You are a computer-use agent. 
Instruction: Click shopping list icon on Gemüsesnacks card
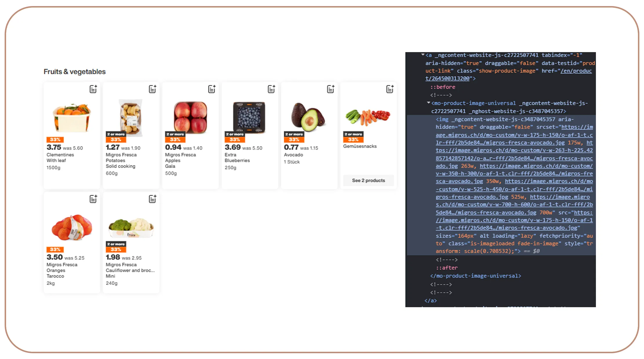point(390,89)
